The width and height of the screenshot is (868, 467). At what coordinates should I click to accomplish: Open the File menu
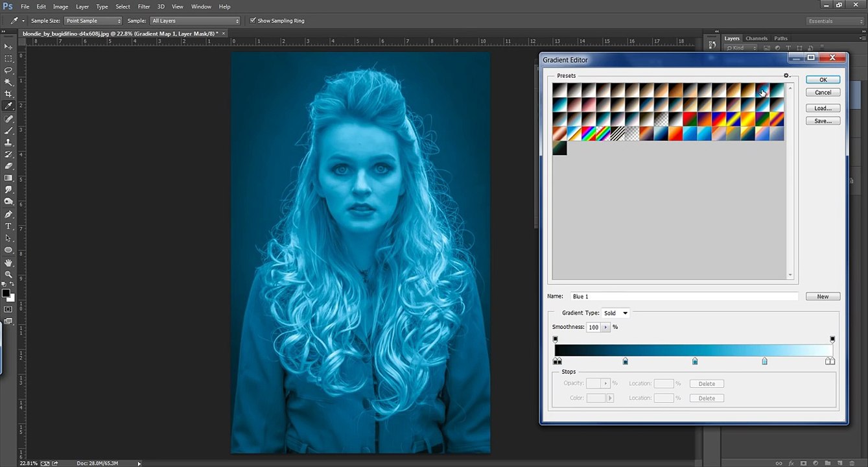pyautogui.click(x=25, y=6)
